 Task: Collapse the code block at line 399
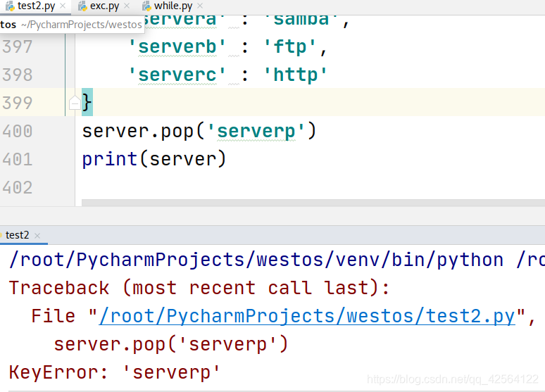pos(75,103)
